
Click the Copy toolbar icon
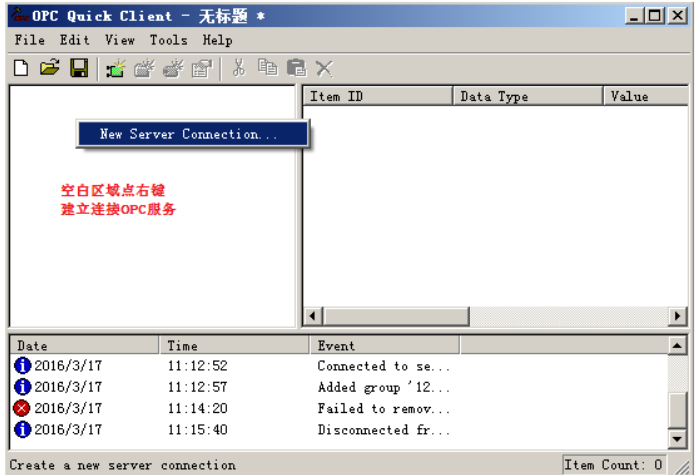pos(268,68)
